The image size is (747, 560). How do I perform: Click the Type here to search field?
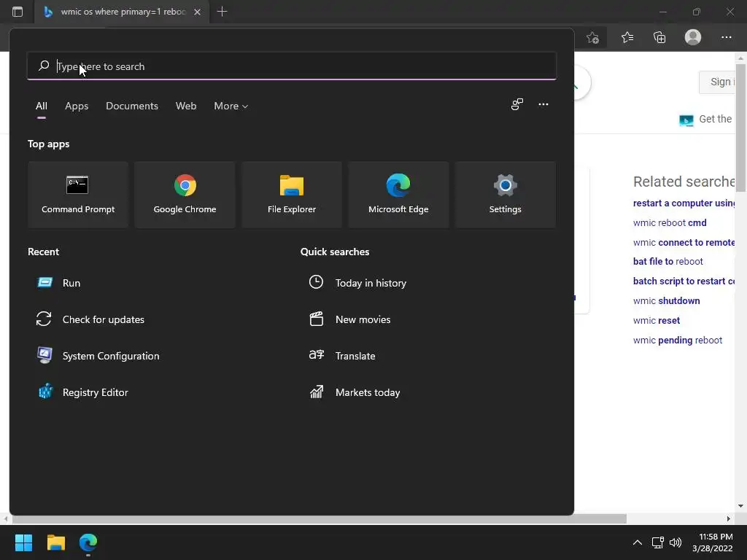pyautogui.click(x=292, y=66)
